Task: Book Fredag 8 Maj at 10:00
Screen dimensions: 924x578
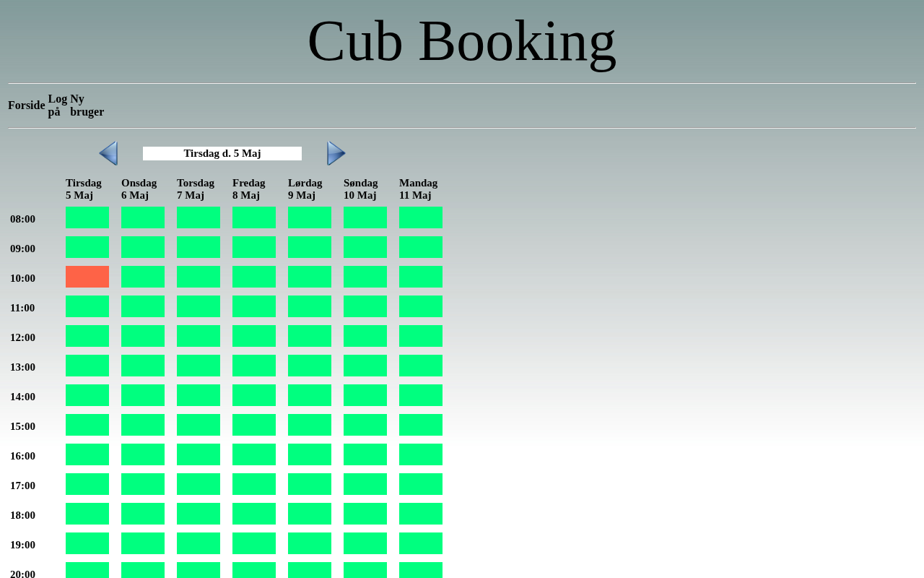Action: (x=254, y=277)
